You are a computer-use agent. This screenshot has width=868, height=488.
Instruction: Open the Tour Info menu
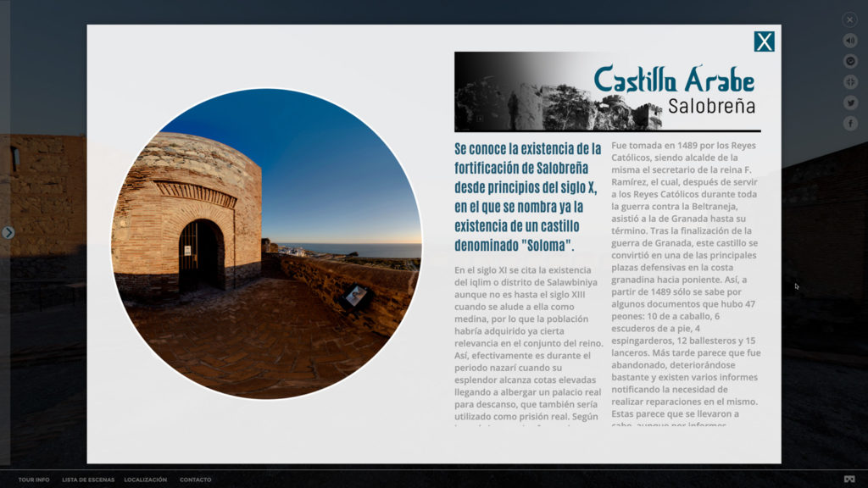point(34,480)
